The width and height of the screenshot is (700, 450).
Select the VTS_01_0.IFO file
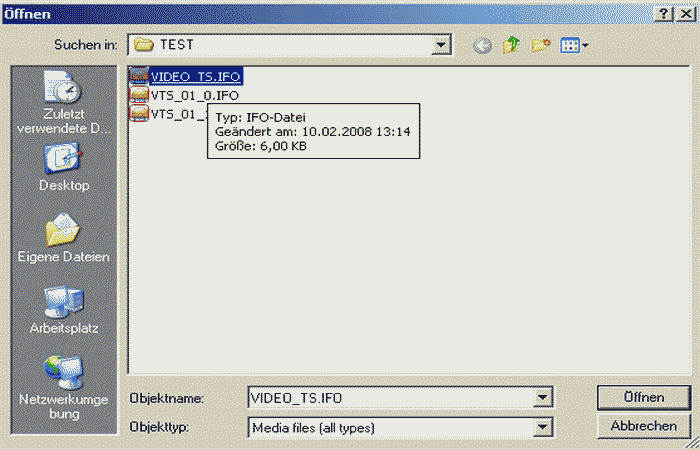click(194, 95)
